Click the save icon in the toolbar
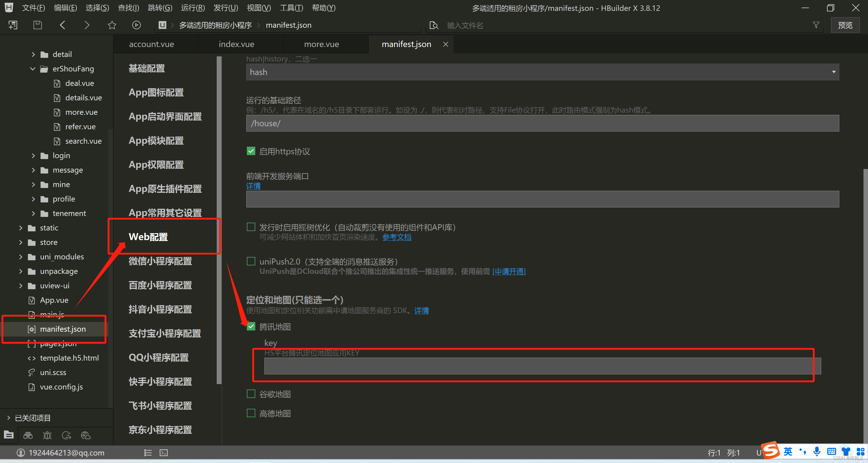The image size is (868, 463). (37, 25)
